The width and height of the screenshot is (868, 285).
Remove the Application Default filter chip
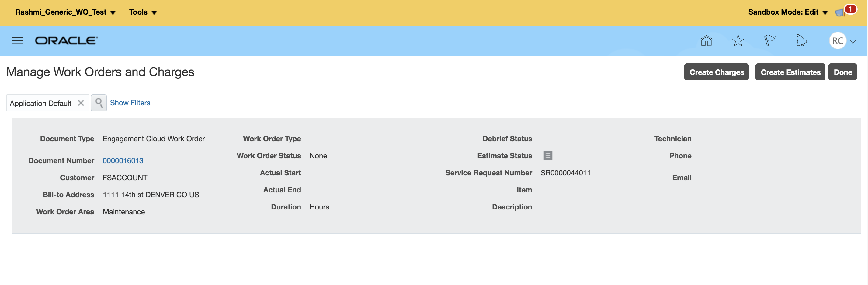click(81, 103)
